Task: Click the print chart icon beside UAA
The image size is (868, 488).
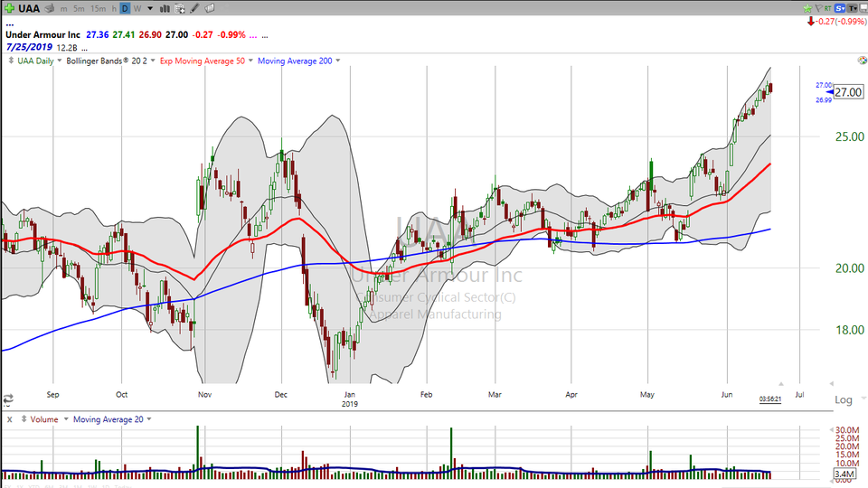Action: (x=49, y=8)
